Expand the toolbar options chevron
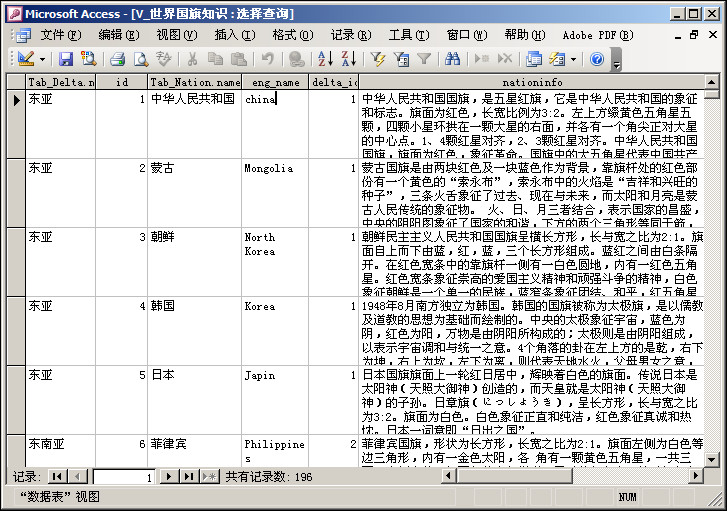The height and width of the screenshot is (511, 727). (x=616, y=59)
